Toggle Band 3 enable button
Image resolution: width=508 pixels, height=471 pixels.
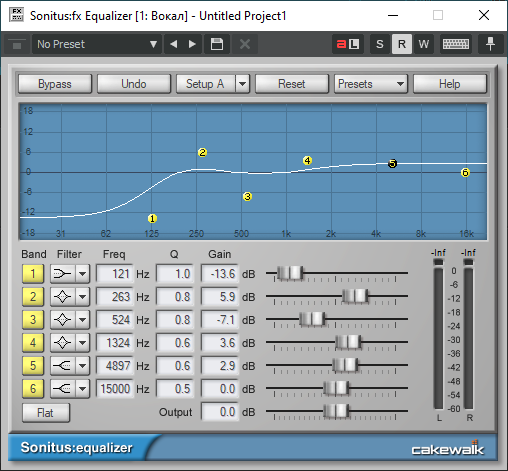pos(33,320)
